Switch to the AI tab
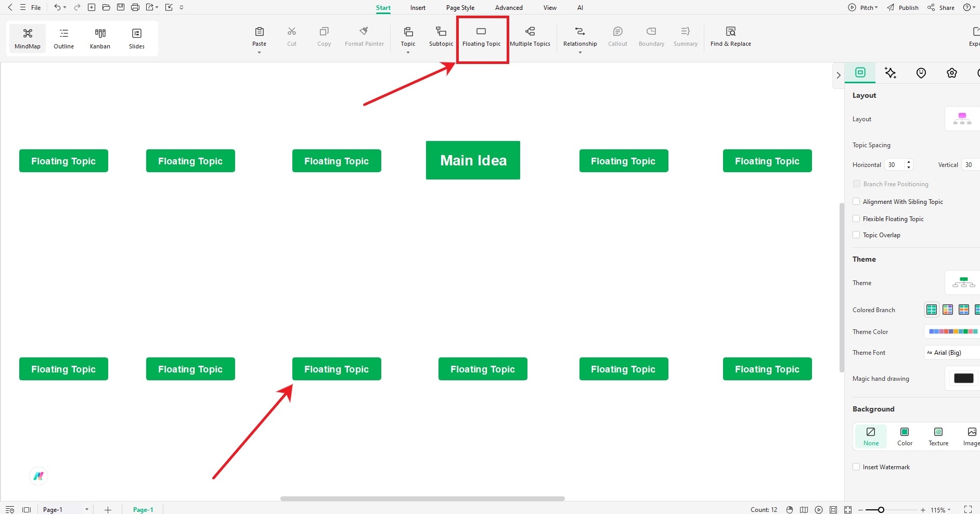 580,8
